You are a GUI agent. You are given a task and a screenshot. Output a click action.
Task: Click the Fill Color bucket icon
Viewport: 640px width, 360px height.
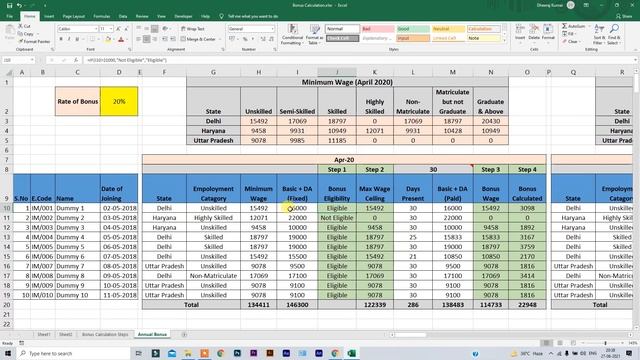click(x=108, y=39)
